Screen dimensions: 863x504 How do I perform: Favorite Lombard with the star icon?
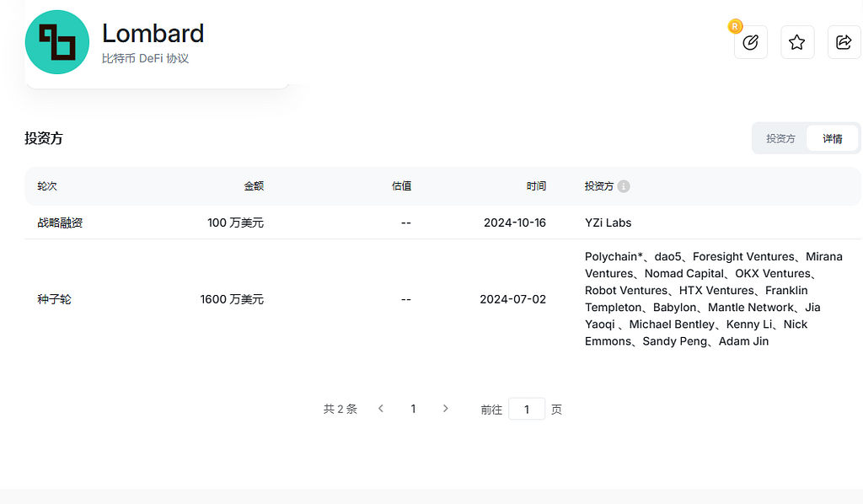point(797,42)
